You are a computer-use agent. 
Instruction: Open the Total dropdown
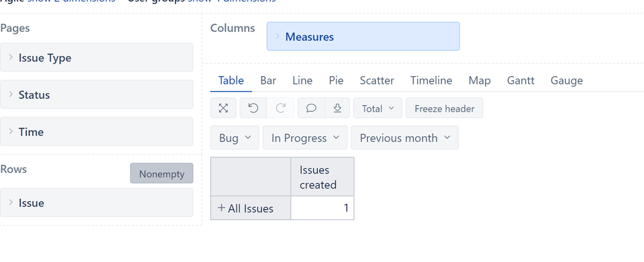coord(378,108)
